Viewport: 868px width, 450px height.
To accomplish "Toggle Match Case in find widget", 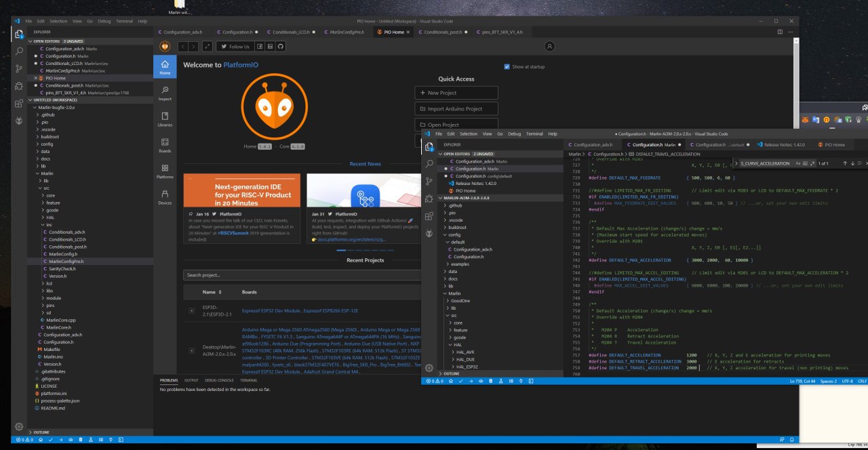I will (798, 163).
